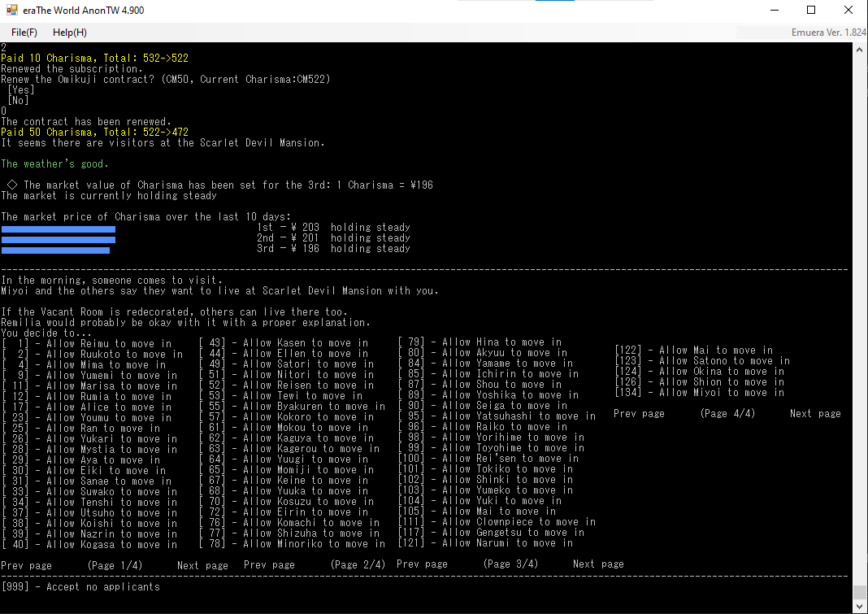Maximize the game window
The height and width of the screenshot is (614, 868).
(x=811, y=11)
